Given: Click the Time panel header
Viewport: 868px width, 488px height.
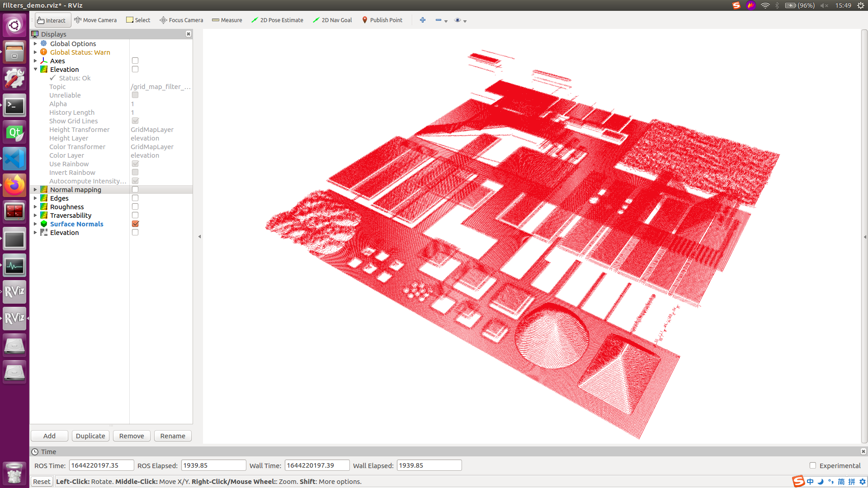Looking at the screenshot, I should [49, 451].
